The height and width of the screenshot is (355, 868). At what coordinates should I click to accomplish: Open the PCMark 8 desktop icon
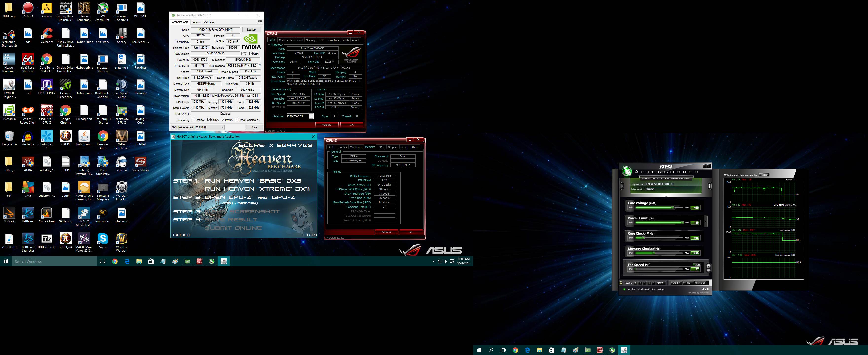[x=9, y=112]
